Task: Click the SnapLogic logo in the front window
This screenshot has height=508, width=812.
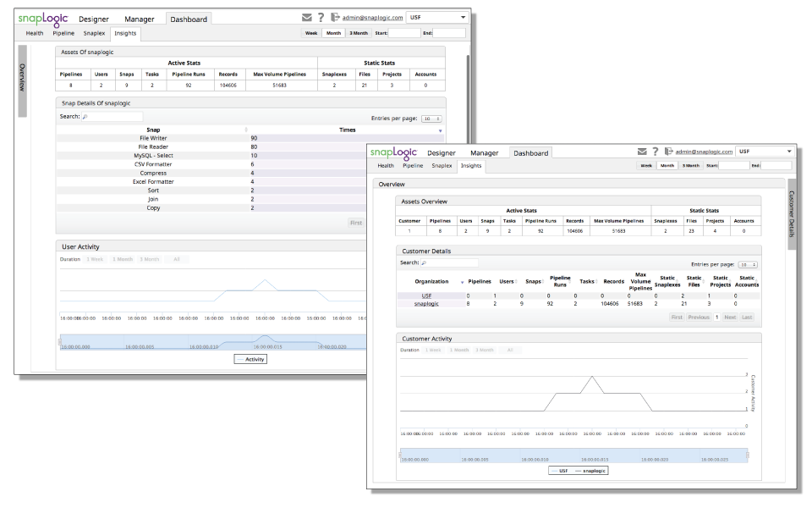Action: click(393, 153)
